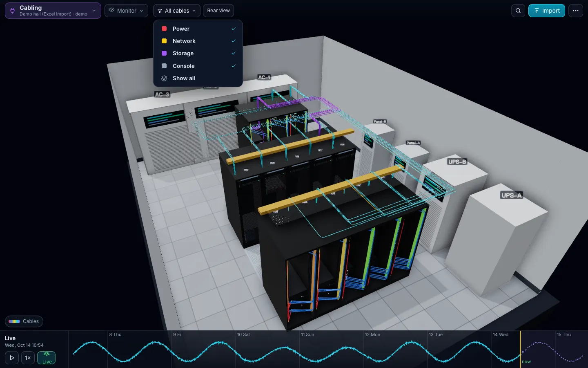Image resolution: width=588 pixels, height=368 pixels.
Task: Expand the Monitor dropdown chevron
Action: click(142, 11)
